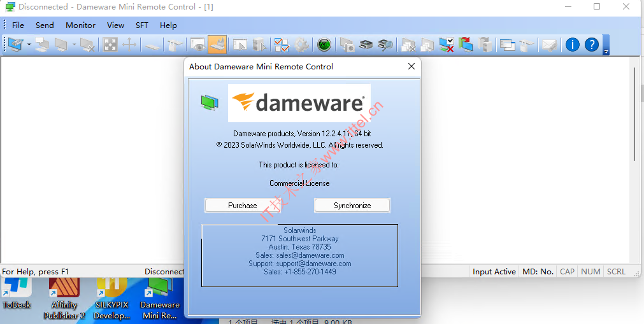Screen dimensions: 644x324
Task: Click the keyboard padlock icon after the keyboard icon
Action: pos(175,45)
